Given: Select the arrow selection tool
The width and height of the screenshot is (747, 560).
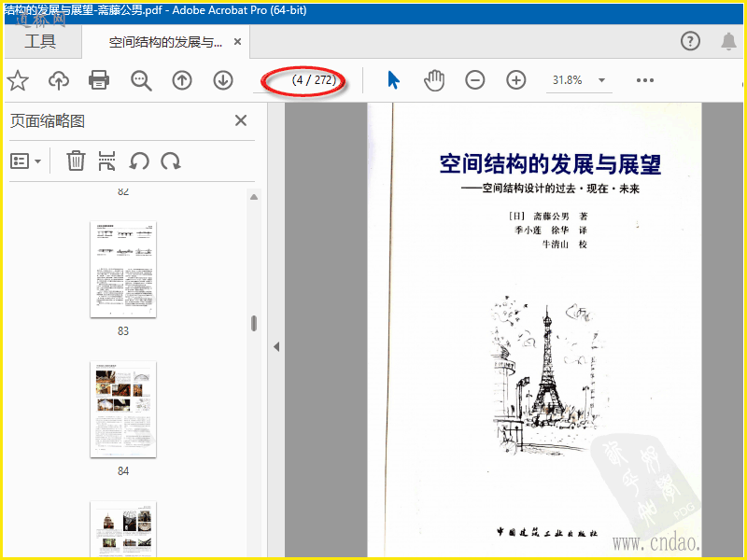Looking at the screenshot, I should click(393, 80).
